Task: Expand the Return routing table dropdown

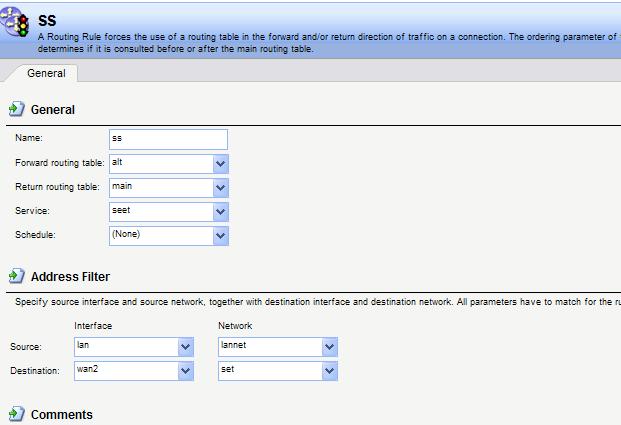Action: pos(221,187)
